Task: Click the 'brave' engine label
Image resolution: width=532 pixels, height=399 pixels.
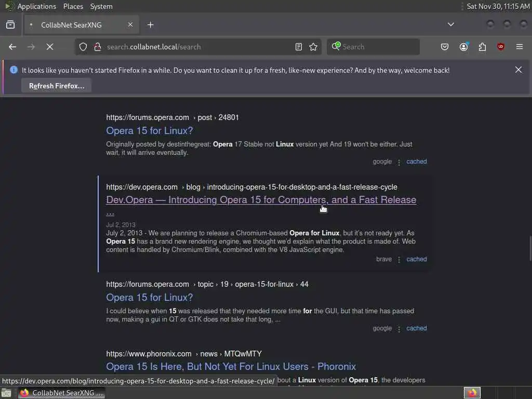Action: (384, 259)
